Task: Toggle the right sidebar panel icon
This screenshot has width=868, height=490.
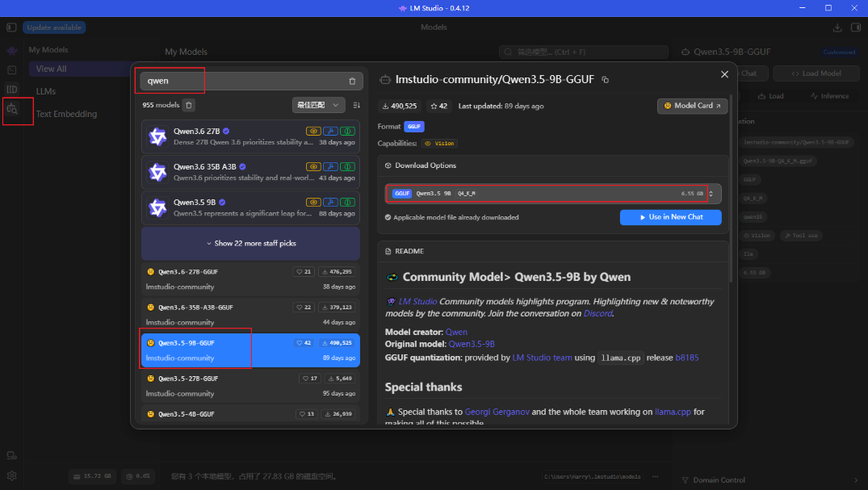Action: 855,27
